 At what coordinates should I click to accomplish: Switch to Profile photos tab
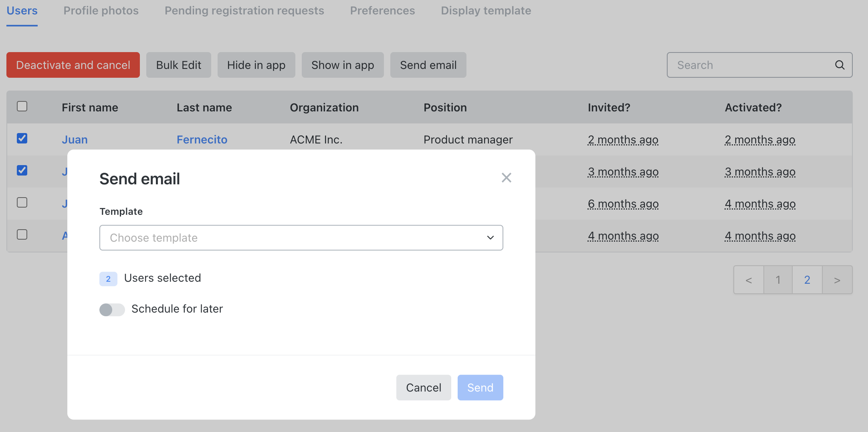[x=101, y=11]
